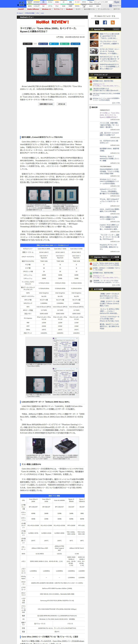Switch to the 家電 site tab

tap(71, 2)
